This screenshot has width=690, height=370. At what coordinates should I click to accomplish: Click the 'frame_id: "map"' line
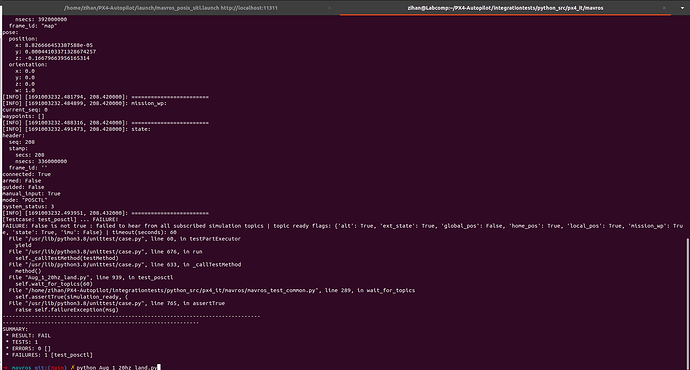(33, 26)
